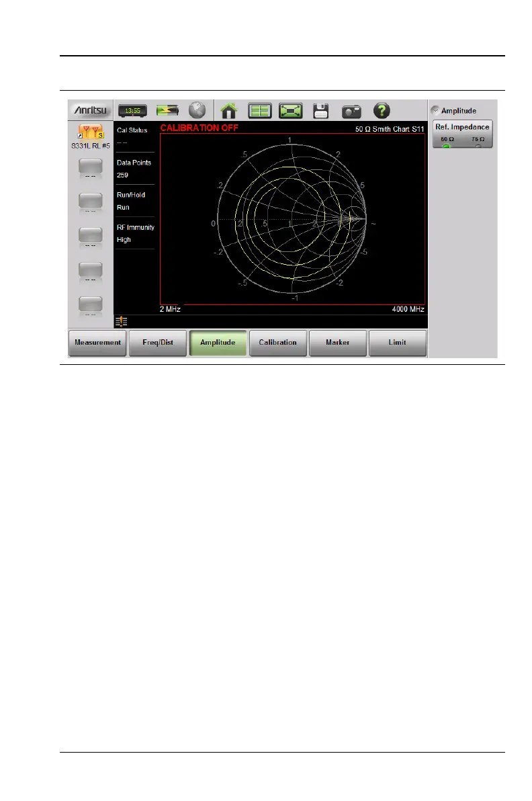Open Help with the question mark icon

[x=382, y=110]
